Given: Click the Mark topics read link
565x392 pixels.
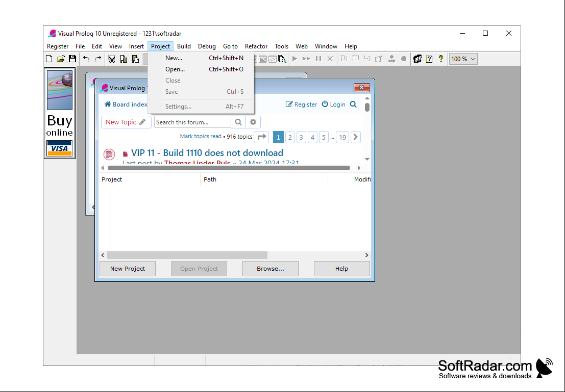Looking at the screenshot, I should (201, 137).
